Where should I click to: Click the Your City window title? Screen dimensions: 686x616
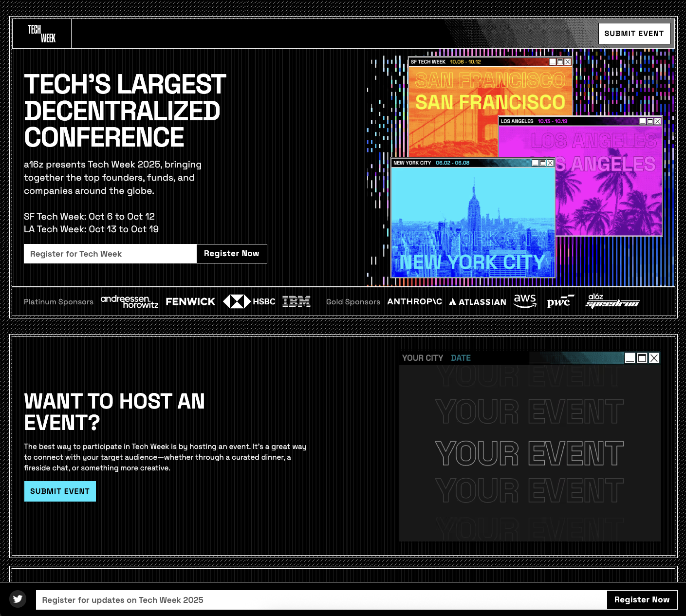pyautogui.click(x=423, y=358)
